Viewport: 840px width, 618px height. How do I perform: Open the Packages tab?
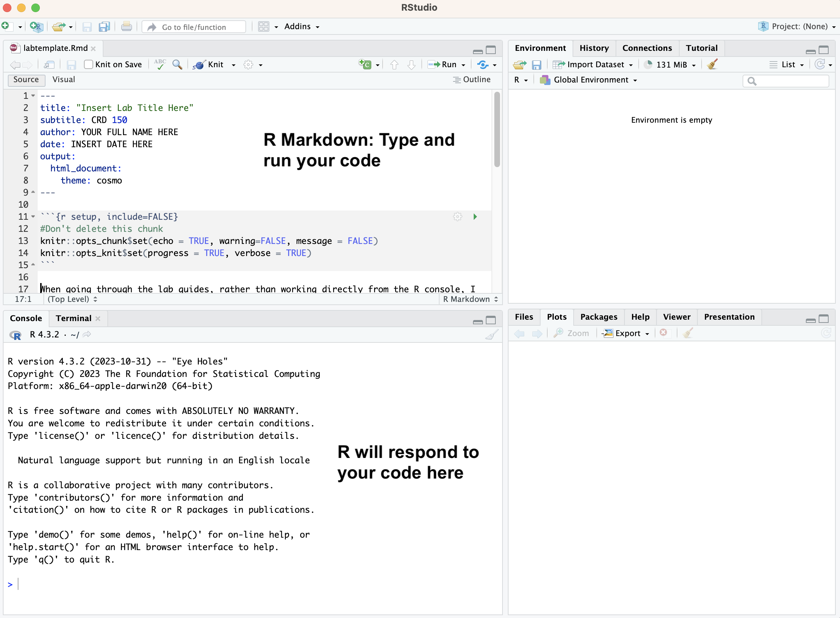(x=598, y=317)
